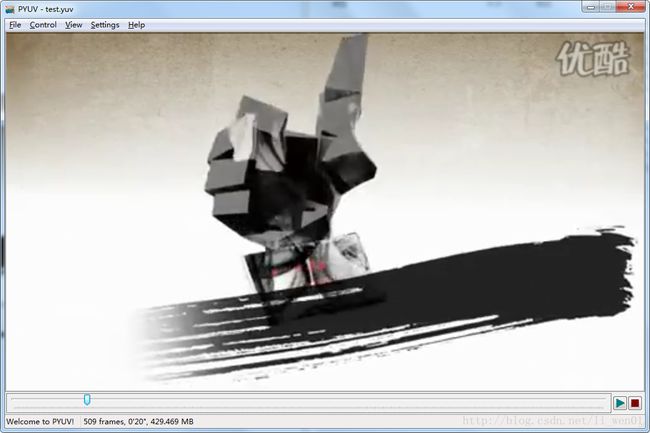
Task: Click the green Play button
Action: (x=620, y=403)
